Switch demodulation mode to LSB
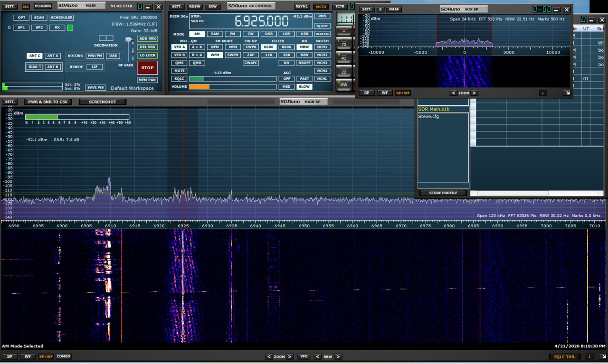The height and width of the screenshot is (364, 608). pos(286,34)
